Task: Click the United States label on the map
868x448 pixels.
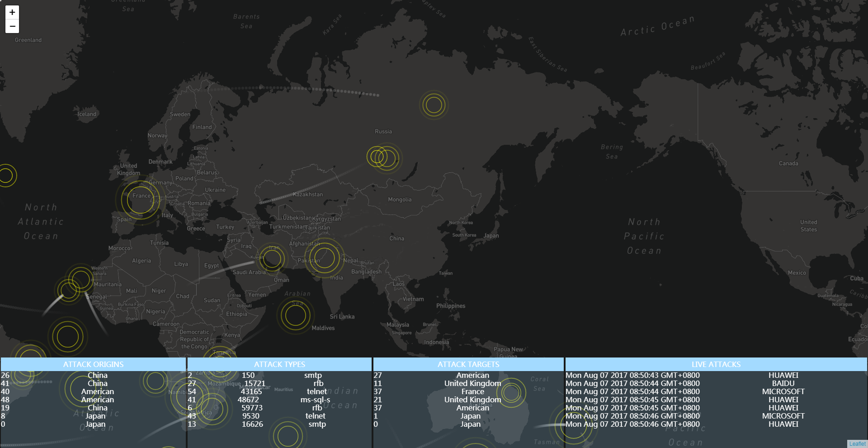Action: tap(809, 226)
